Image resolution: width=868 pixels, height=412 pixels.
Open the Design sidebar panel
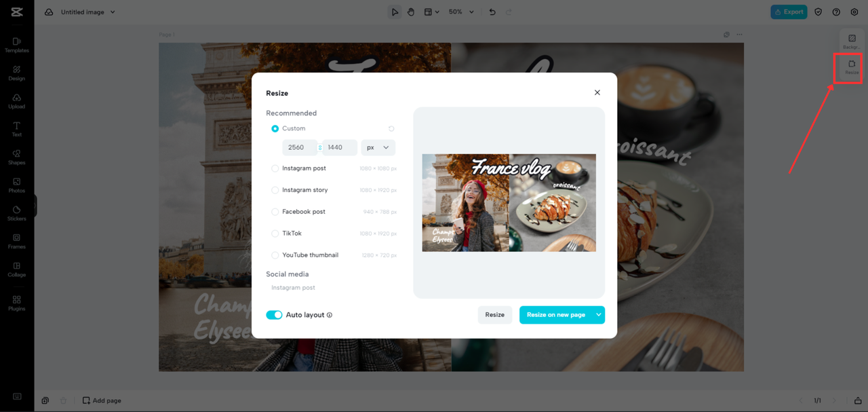coord(17,73)
